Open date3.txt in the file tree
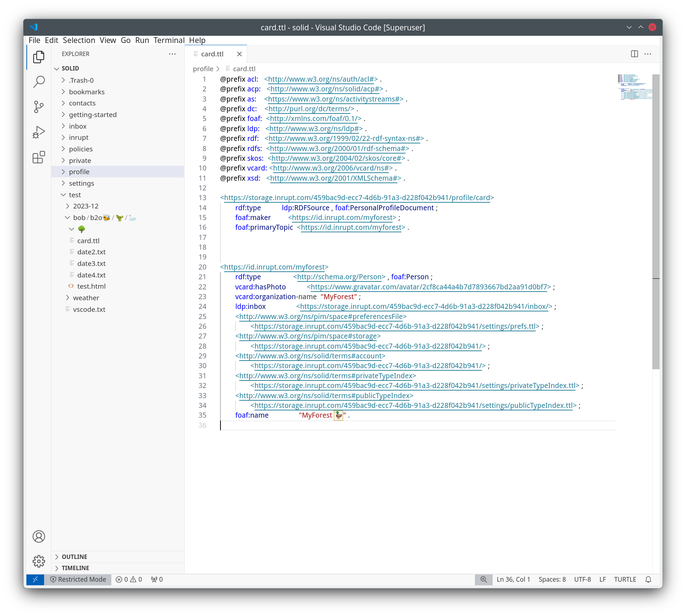 click(x=118, y=263)
